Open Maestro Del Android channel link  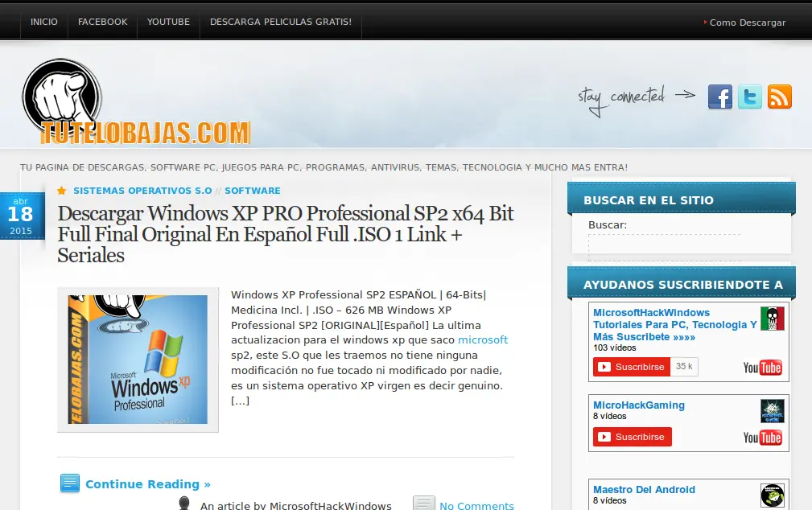coord(645,490)
